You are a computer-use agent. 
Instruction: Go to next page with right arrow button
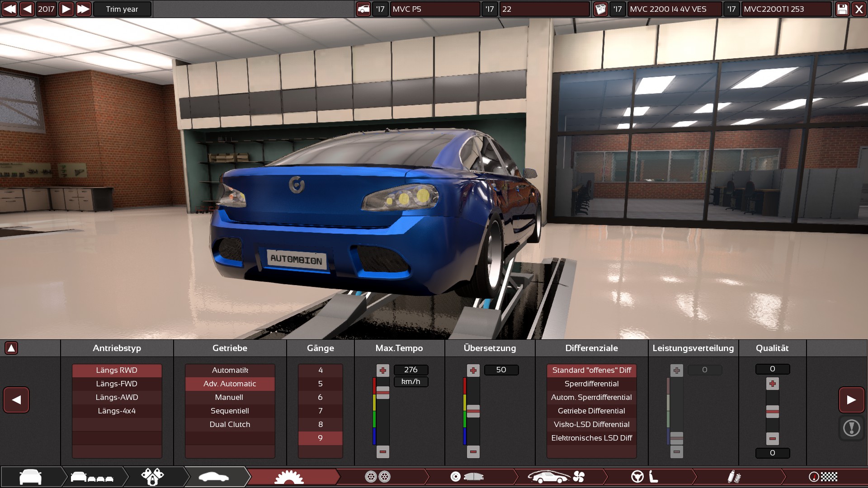[x=851, y=400]
